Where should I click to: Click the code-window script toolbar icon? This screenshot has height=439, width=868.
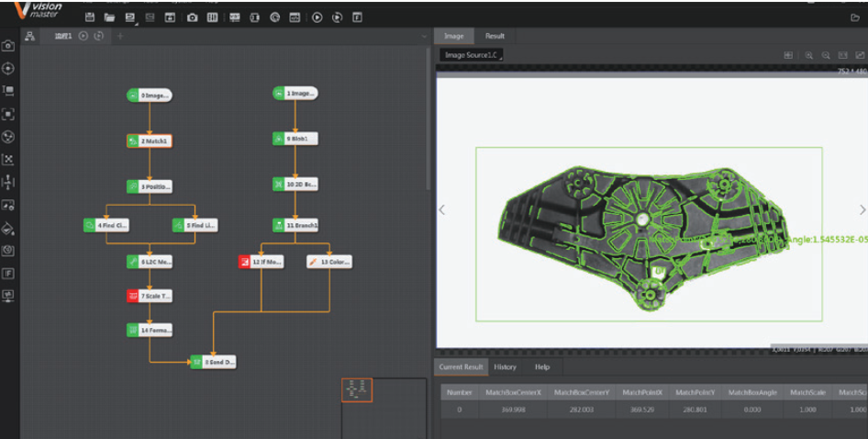(295, 17)
